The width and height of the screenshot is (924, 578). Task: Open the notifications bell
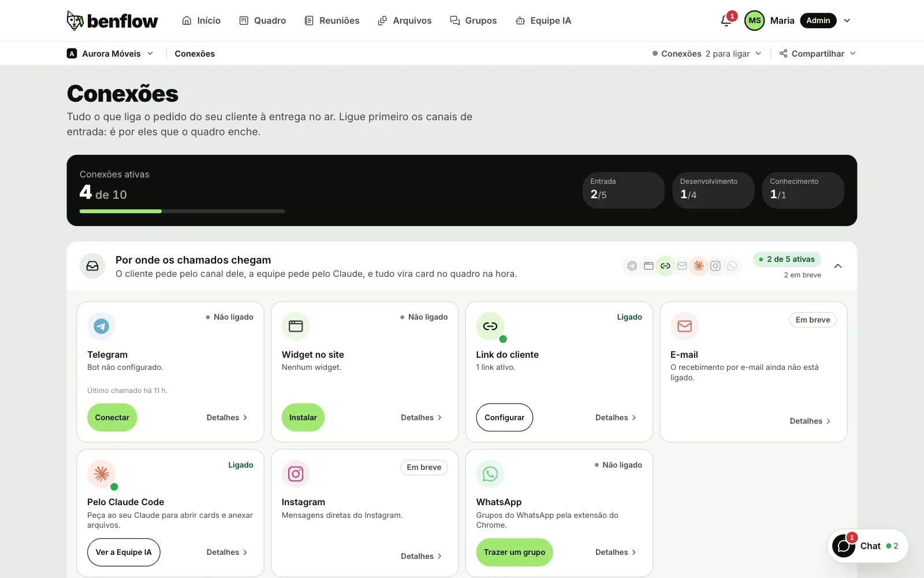(x=726, y=21)
